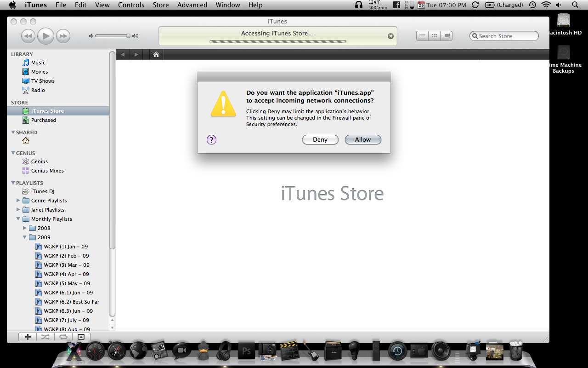Click the Home Sharing house icon
Viewport: 588px width, 368px height.
26,141
